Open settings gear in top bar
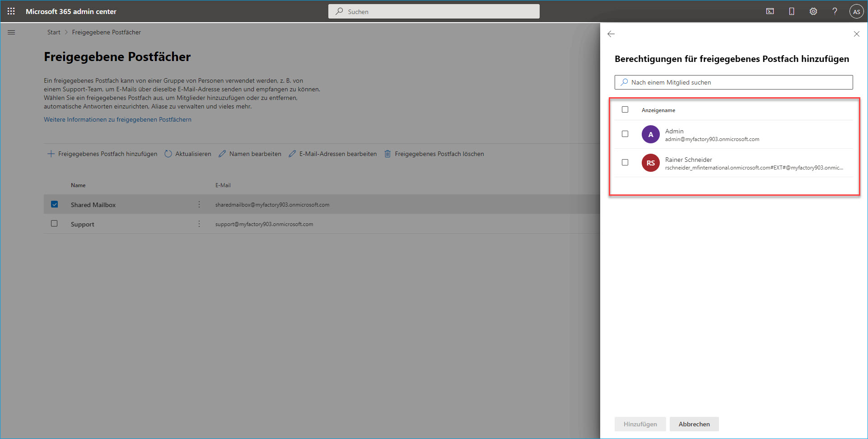 pos(813,11)
